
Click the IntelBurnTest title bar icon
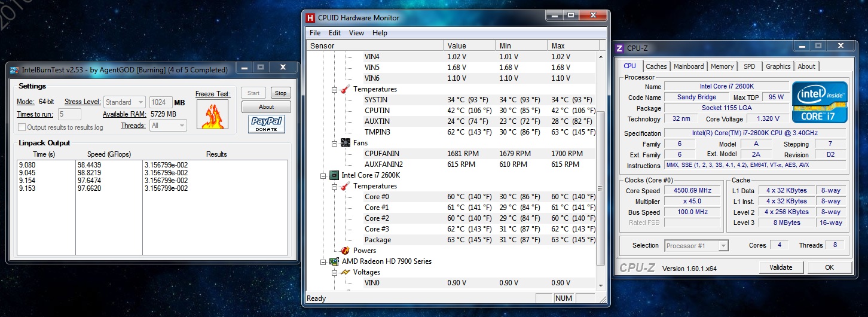pyautogui.click(x=14, y=70)
